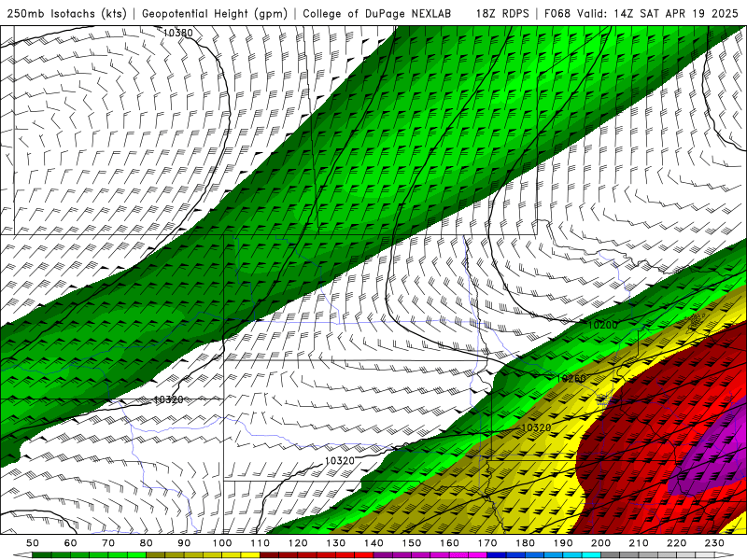This screenshot has width=747, height=560.
Task: Click the '18Z RDPS' model run label
Action: pyautogui.click(x=502, y=13)
